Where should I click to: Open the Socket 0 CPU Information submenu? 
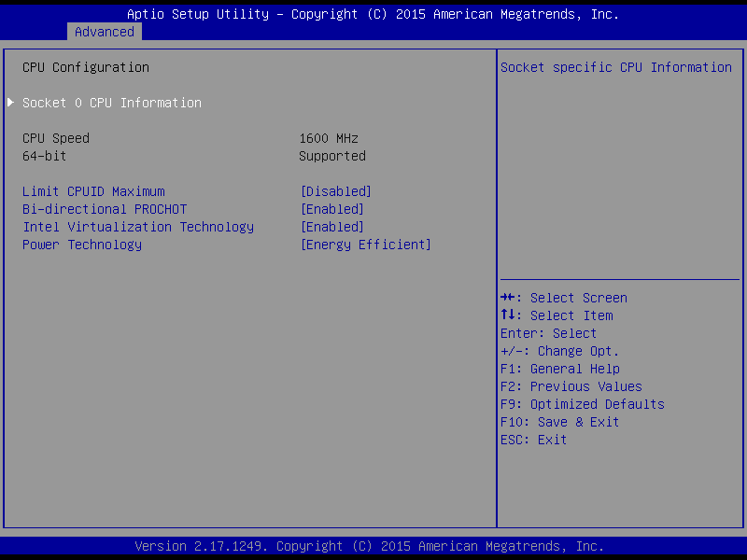point(112,103)
